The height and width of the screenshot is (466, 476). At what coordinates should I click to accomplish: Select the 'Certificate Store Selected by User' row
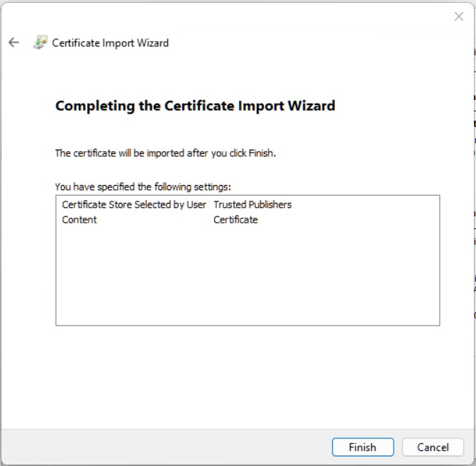[x=134, y=204]
